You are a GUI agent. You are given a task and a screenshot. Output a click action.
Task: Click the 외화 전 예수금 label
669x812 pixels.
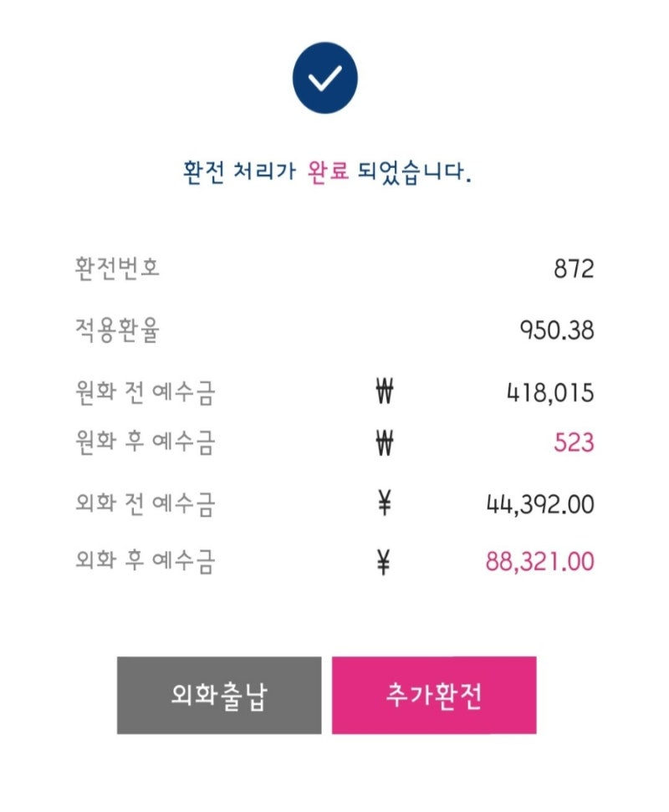click(x=145, y=503)
